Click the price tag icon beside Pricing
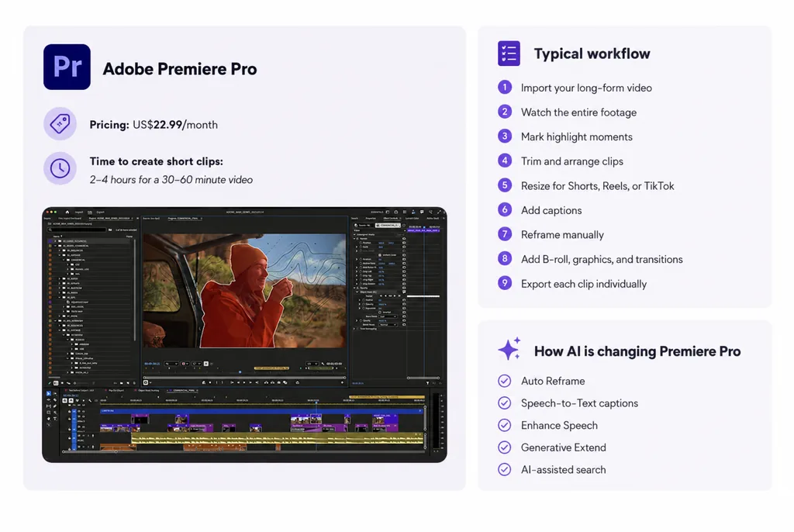The height and width of the screenshot is (532, 794). (60, 123)
